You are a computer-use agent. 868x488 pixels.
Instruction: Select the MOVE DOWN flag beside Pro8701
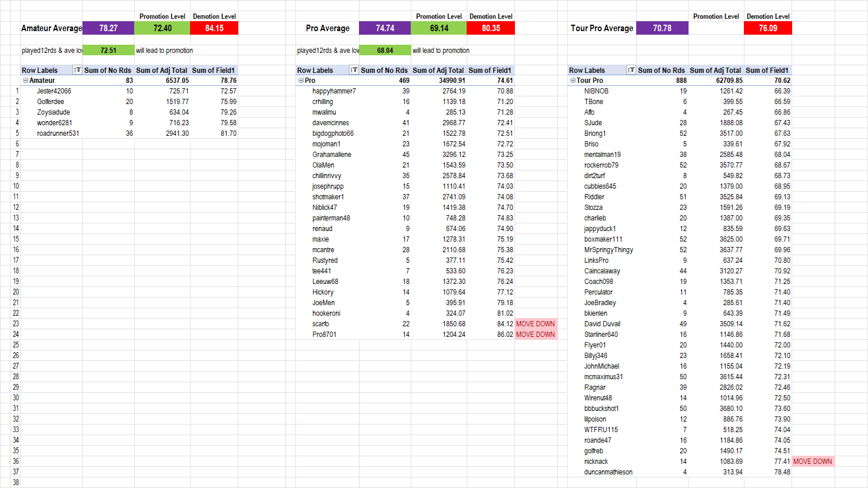[536, 335]
